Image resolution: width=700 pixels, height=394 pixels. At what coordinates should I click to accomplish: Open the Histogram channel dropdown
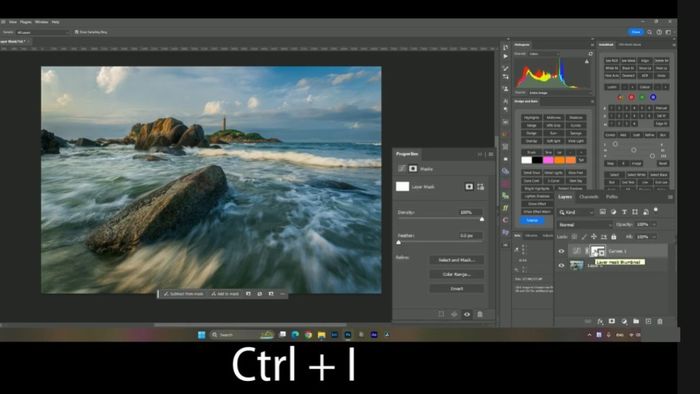coord(543,54)
